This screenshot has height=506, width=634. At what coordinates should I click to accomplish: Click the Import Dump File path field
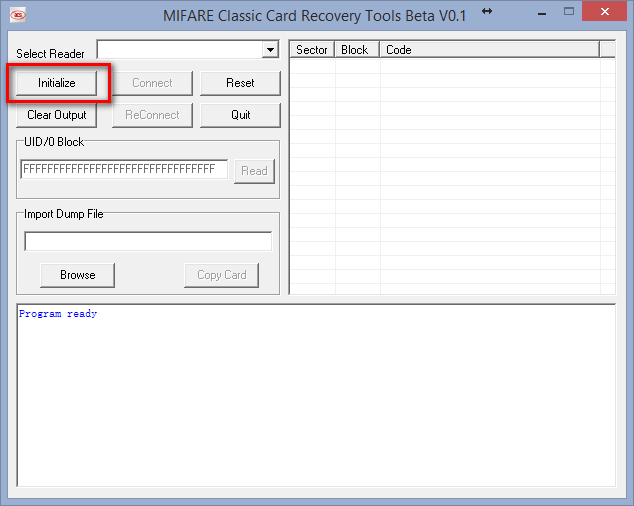[148, 241]
